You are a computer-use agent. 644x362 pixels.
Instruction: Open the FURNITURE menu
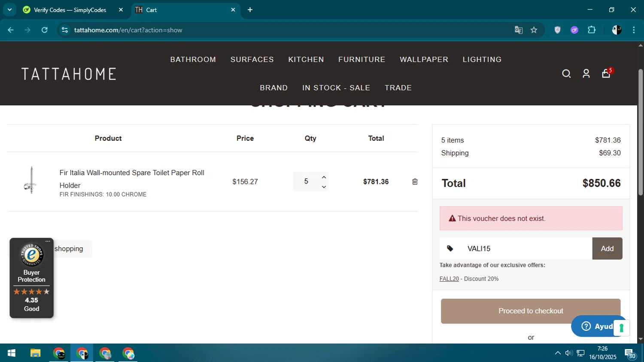coord(361,60)
